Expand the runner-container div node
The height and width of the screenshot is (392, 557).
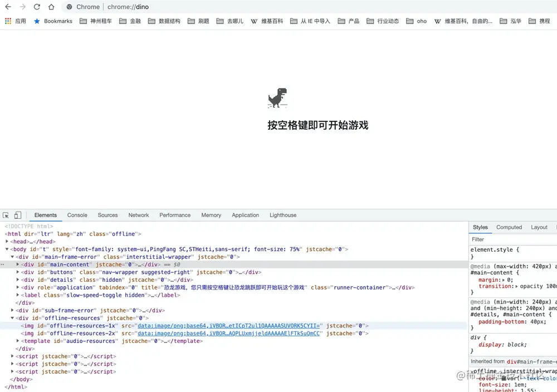(x=18, y=287)
